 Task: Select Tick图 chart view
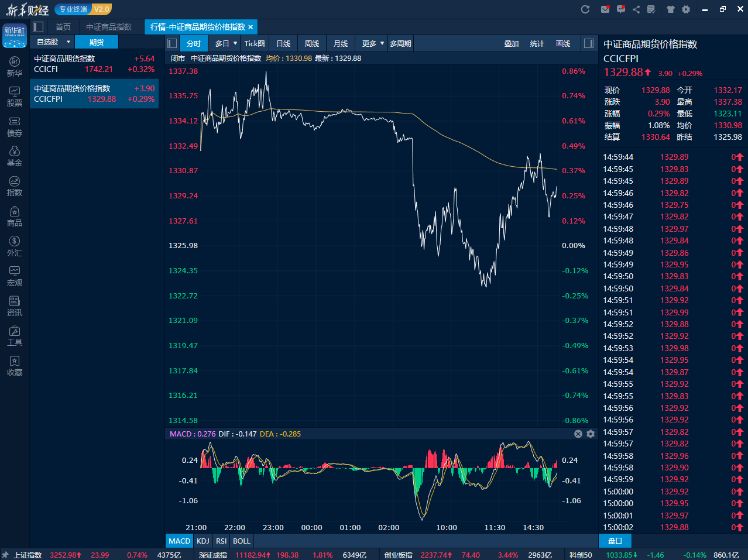click(255, 43)
